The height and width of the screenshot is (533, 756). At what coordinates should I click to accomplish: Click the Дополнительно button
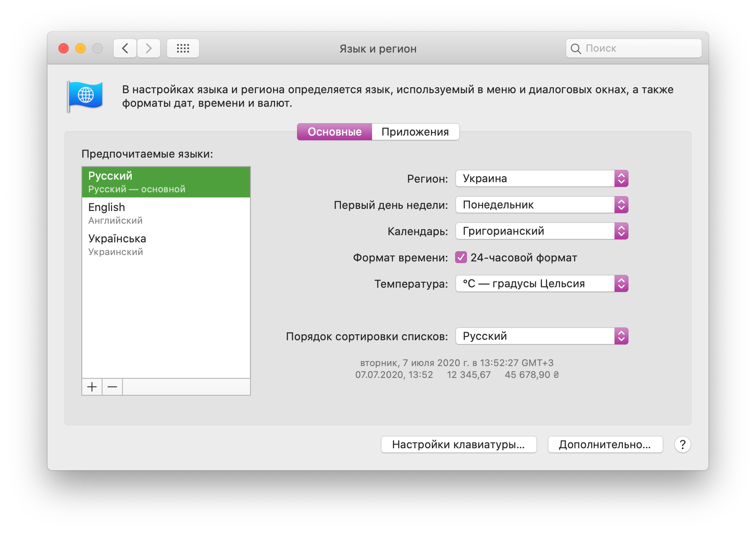(x=605, y=444)
